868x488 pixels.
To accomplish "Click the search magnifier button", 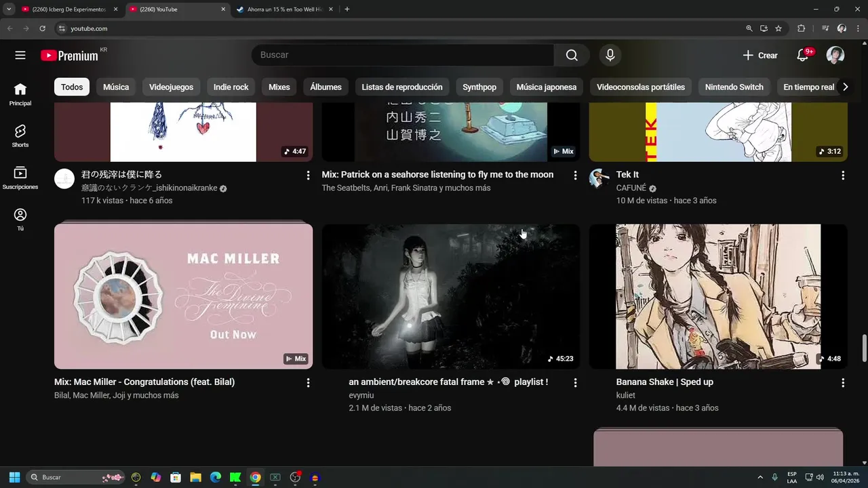I will click(x=572, y=56).
